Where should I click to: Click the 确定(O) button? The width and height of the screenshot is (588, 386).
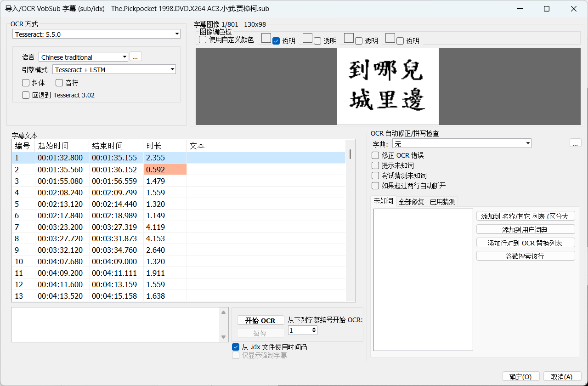click(520, 376)
